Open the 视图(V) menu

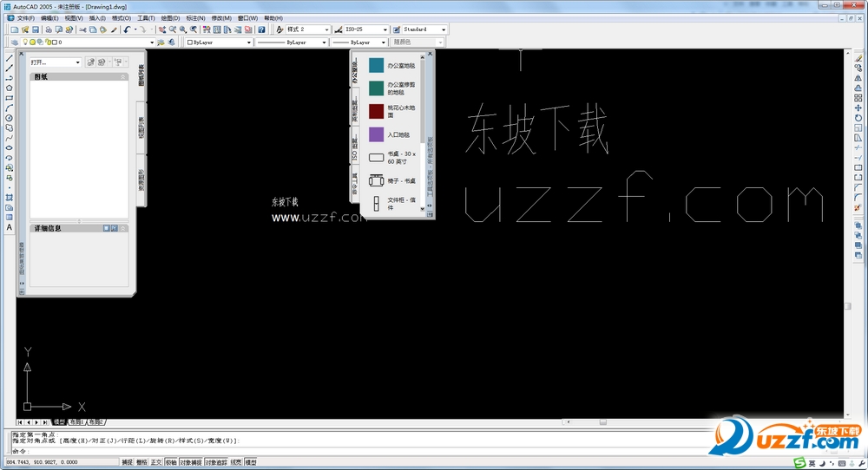click(74, 18)
